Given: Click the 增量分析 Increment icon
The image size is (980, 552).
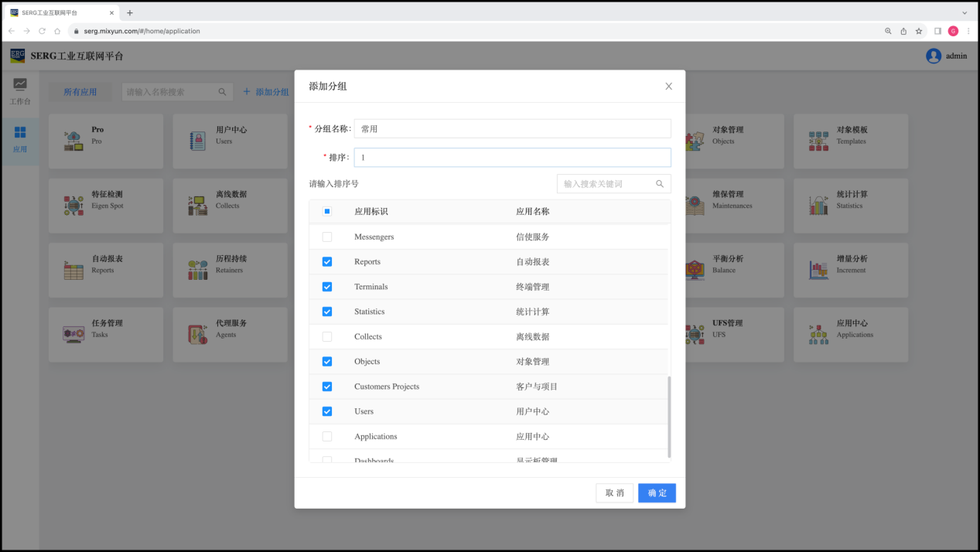Looking at the screenshot, I should pos(818,270).
